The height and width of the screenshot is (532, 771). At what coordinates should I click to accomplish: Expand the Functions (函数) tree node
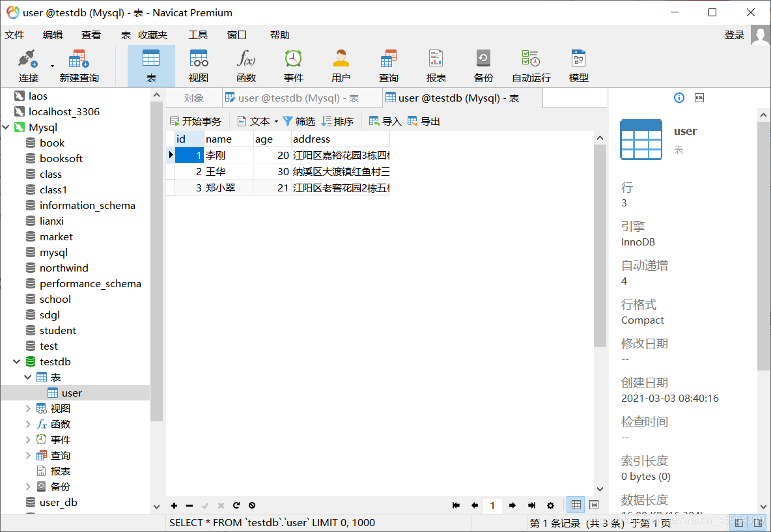(x=28, y=425)
